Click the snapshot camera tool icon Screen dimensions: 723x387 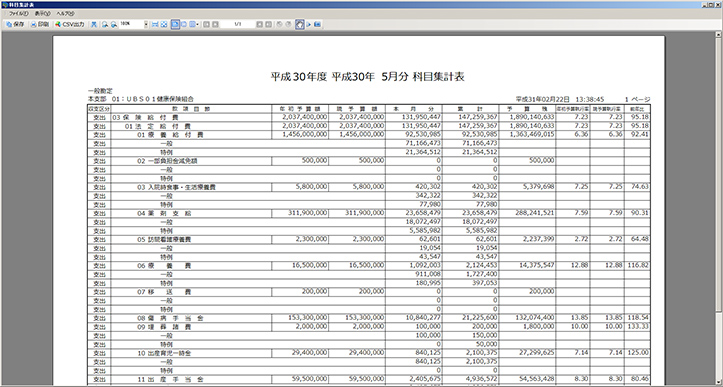317,24
